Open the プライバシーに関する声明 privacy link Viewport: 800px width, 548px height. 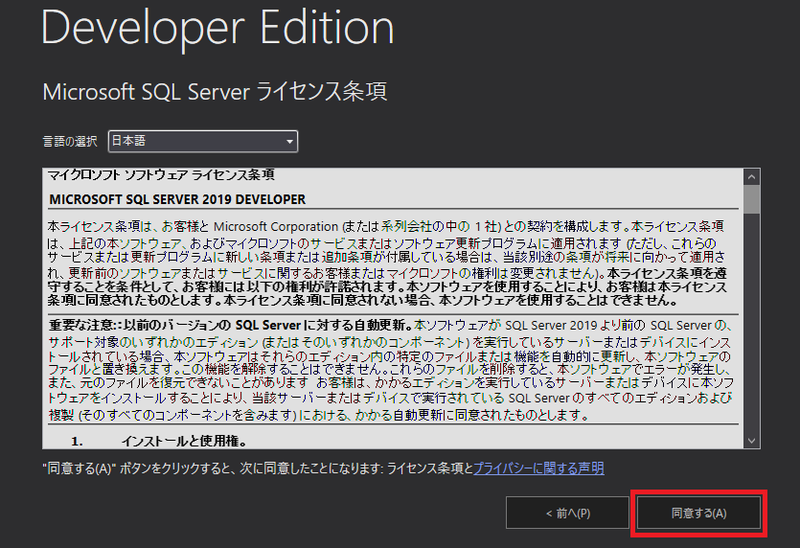pos(539,468)
